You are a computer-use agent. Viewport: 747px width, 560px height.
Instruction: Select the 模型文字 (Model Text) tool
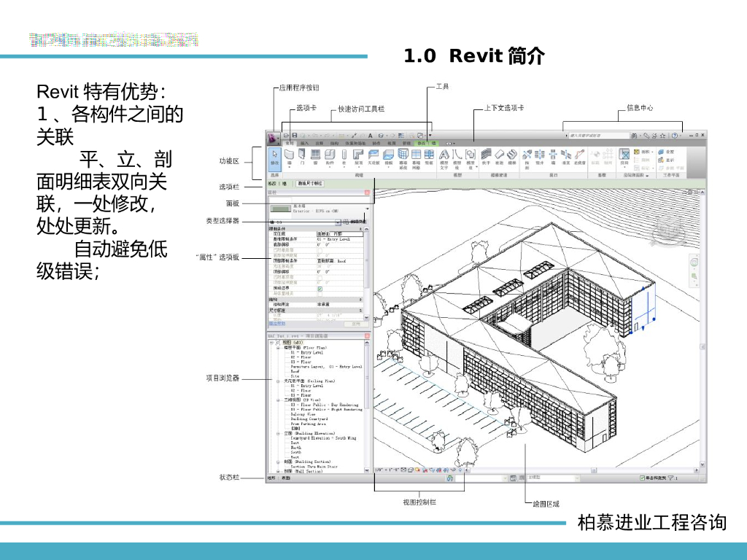444,159
